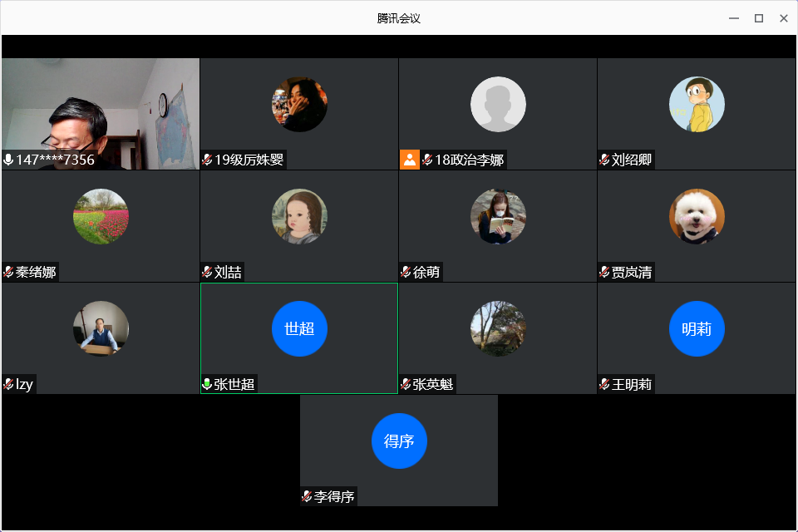
Task: Click the 明莉 blue avatar circle
Action: [697, 328]
